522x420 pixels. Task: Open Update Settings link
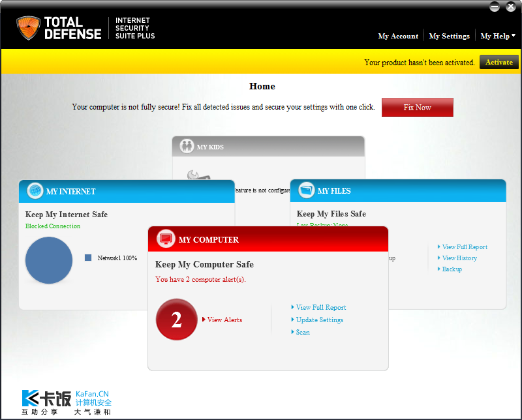pyautogui.click(x=317, y=320)
